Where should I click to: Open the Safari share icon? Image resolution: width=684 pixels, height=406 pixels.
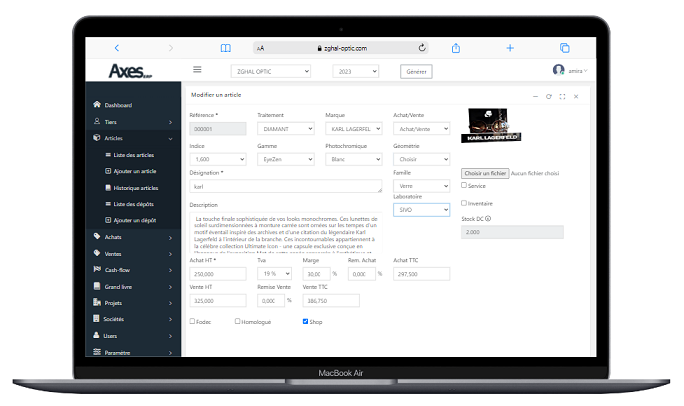(x=456, y=48)
